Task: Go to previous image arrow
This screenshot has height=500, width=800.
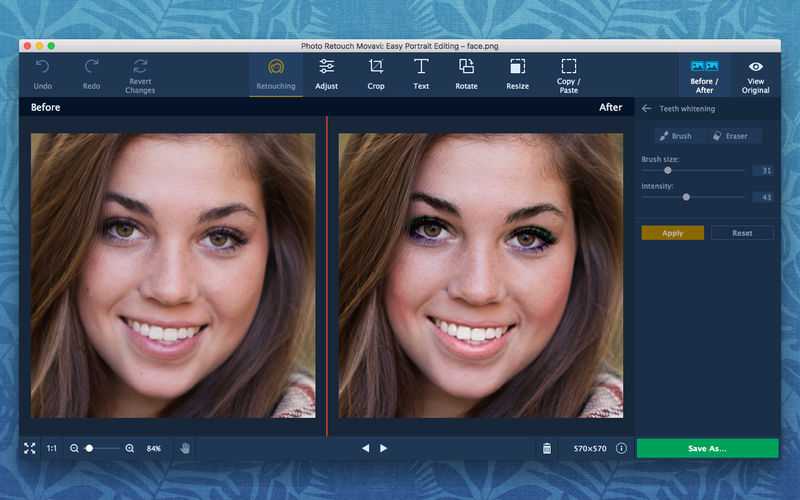Action: point(365,448)
